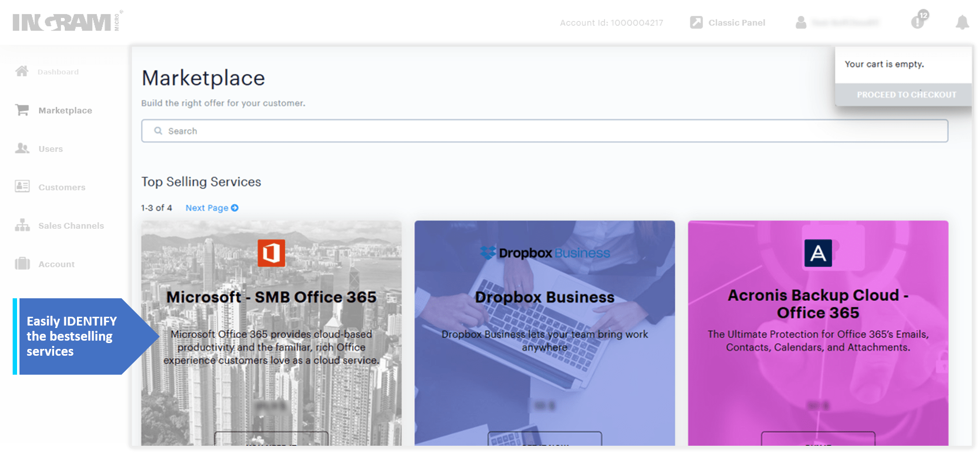The width and height of the screenshot is (980, 454).
Task: Switch to Classic Panel
Action: coord(736,23)
